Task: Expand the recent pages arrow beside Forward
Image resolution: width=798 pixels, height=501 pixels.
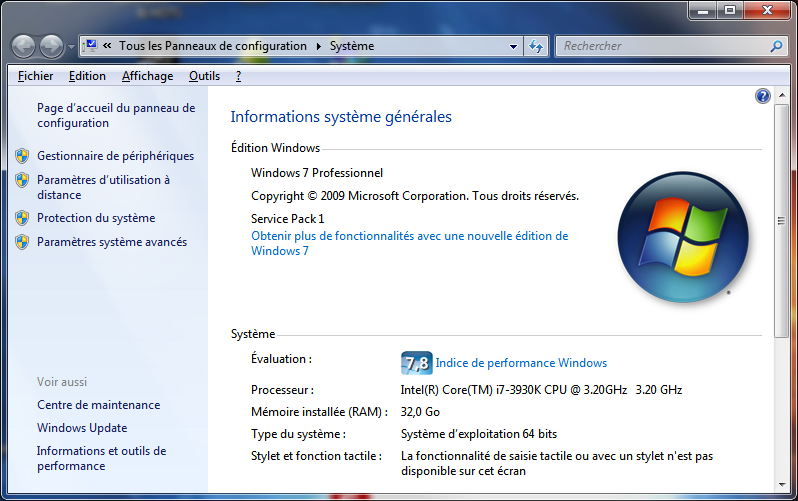Action: tap(70, 47)
